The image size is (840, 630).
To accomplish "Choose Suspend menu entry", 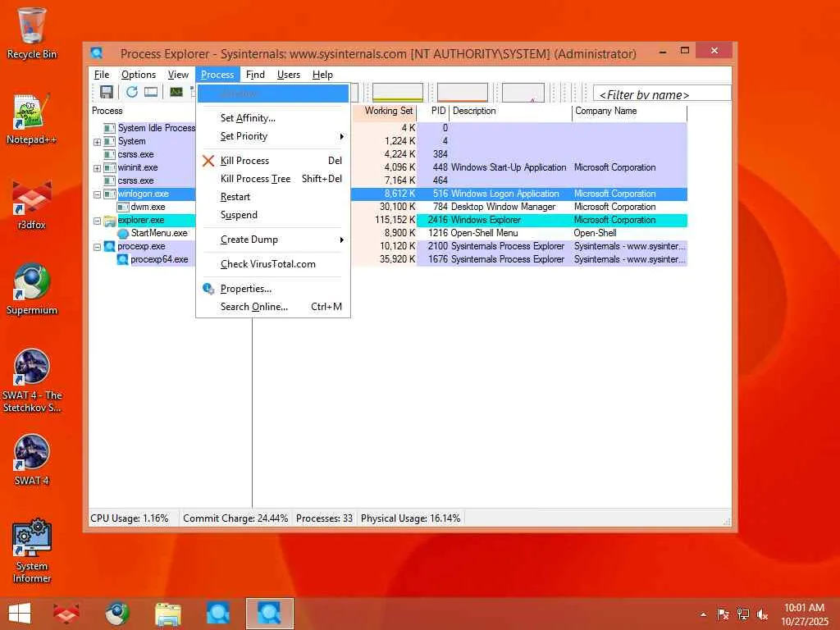I will tap(273, 216).
